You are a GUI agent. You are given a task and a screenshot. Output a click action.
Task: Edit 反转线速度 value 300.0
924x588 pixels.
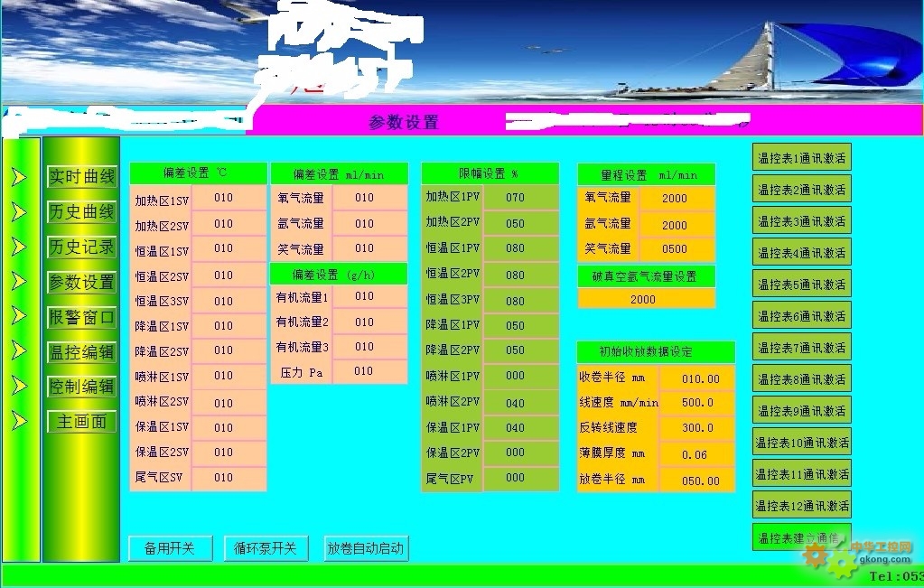click(696, 428)
